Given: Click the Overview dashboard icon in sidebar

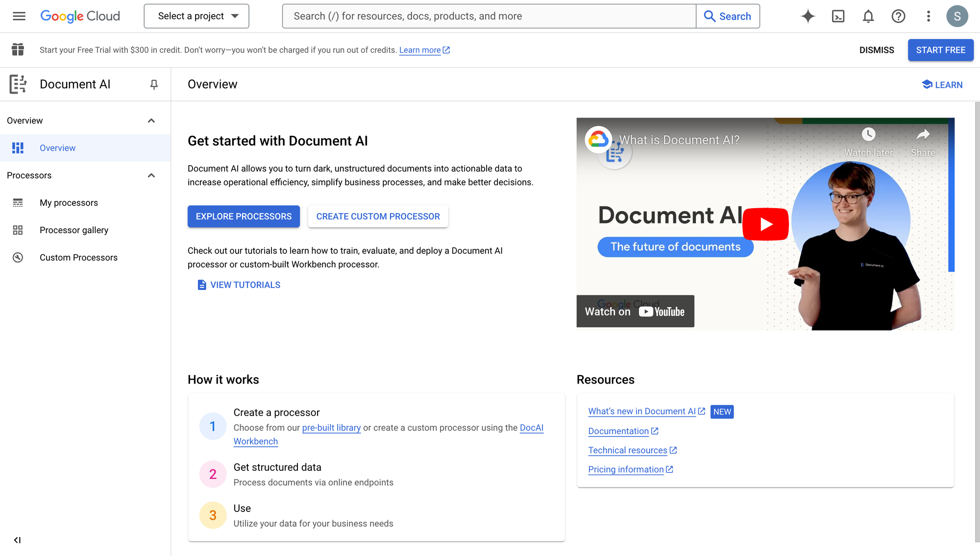Looking at the screenshot, I should tap(18, 148).
